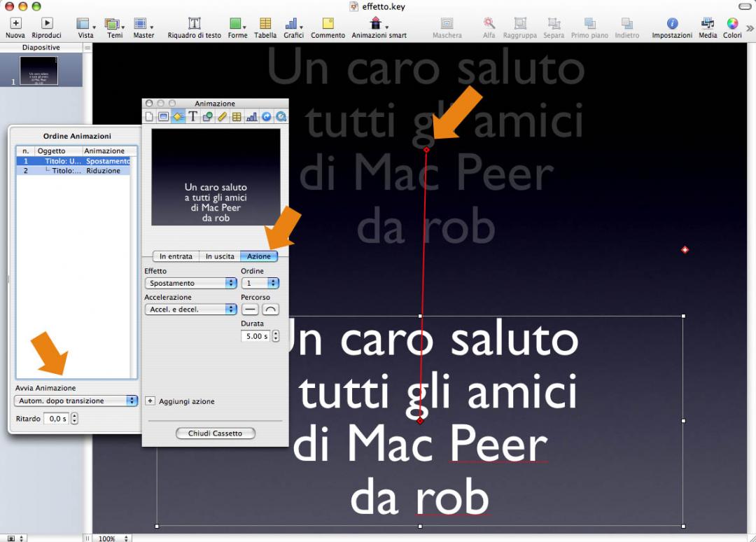The image size is (756, 542).
Task: Open the Chart inspector bars icon
Action: click(252, 116)
